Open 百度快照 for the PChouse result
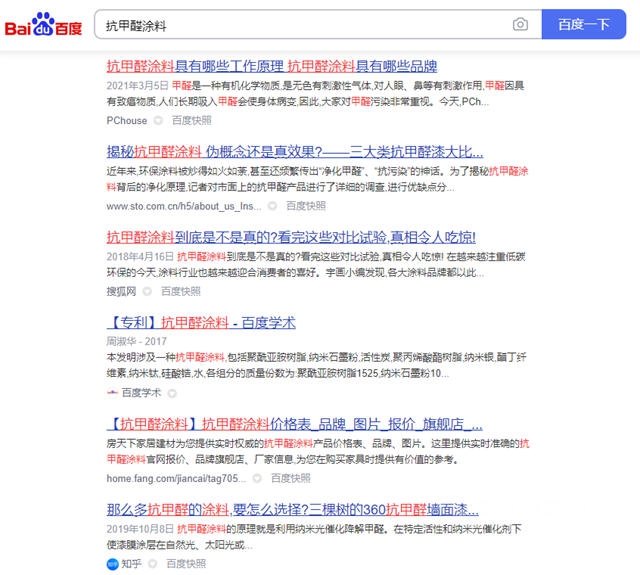640x575 pixels. point(191,120)
